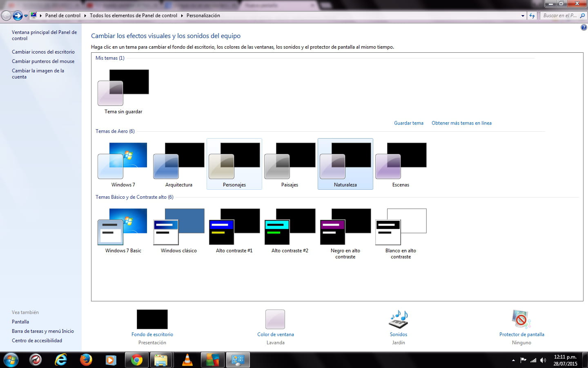Open Color de ventana Lavanda swatch
Viewport: 588px width, 368px height.
tap(275, 319)
